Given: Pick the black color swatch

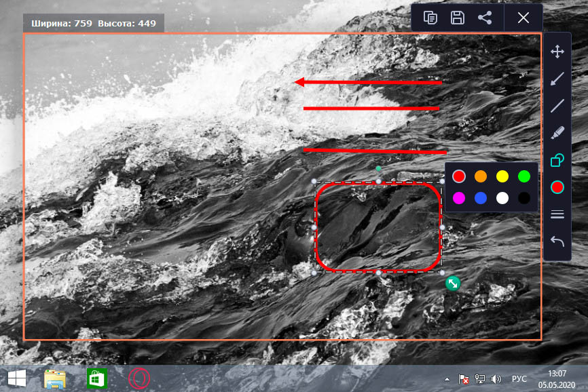Looking at the screenshot, I should point(524,198).
